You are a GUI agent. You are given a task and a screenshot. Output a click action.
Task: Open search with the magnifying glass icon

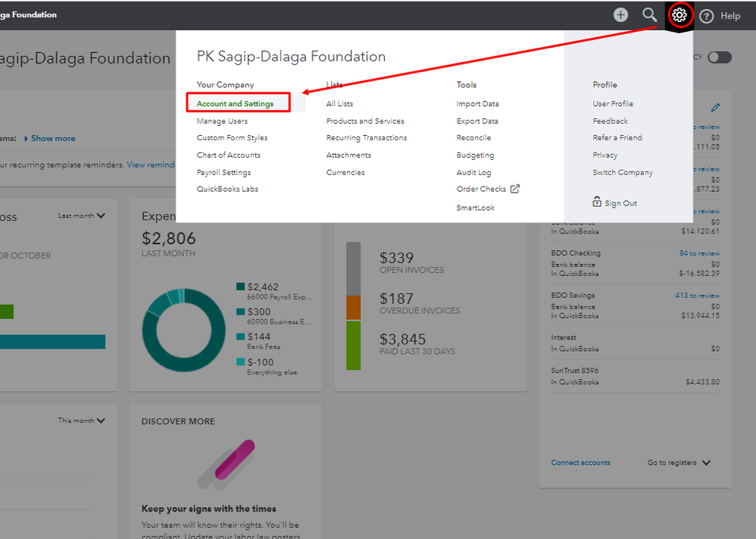(x=649, y=15)
